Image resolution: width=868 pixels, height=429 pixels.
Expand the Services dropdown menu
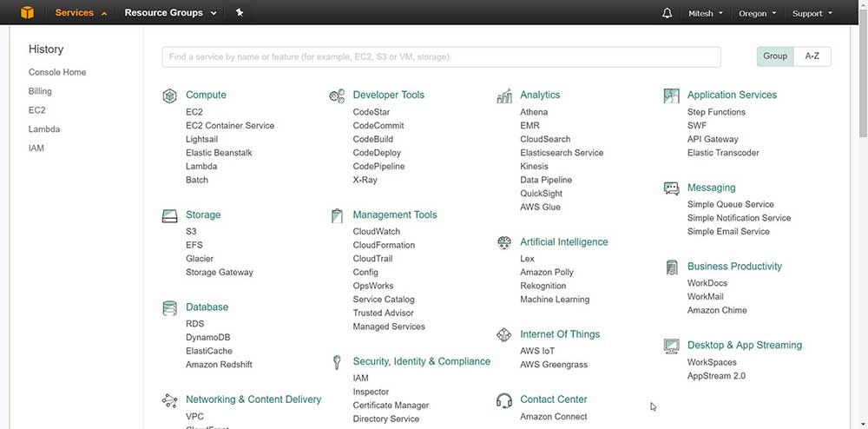click(x=81, y=13)
